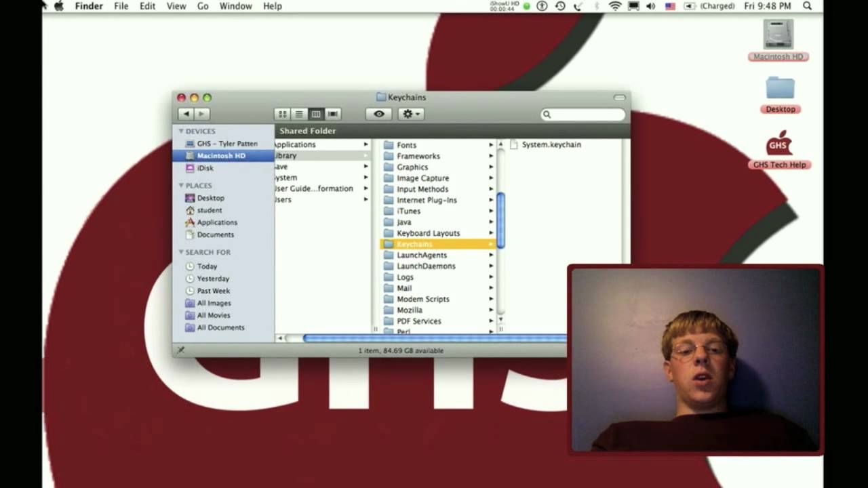This screenshot has height=488, width=868.
Task: Open the File menu
Action: click(x=121, y=6)
